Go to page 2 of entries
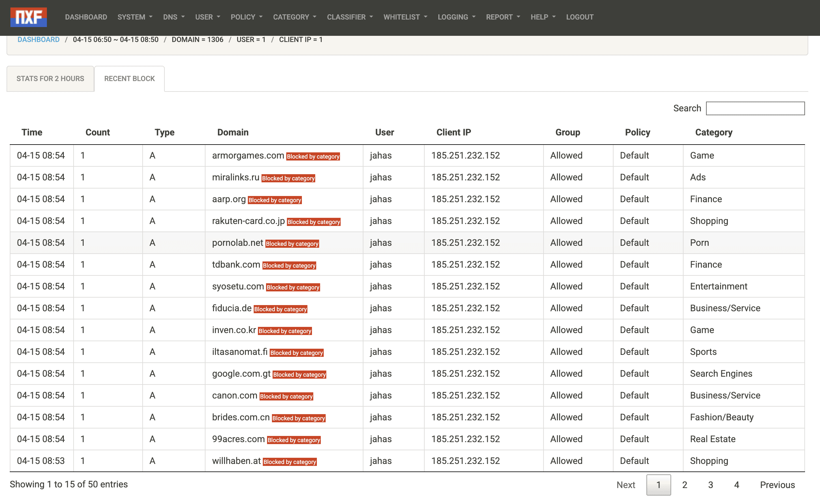The image size is (820, 504). (684, 485)
